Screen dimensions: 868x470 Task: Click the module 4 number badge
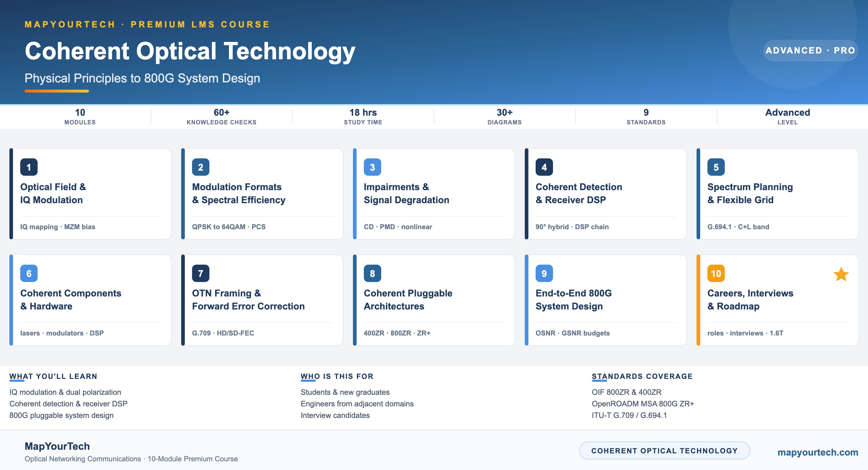click(544, 167)
